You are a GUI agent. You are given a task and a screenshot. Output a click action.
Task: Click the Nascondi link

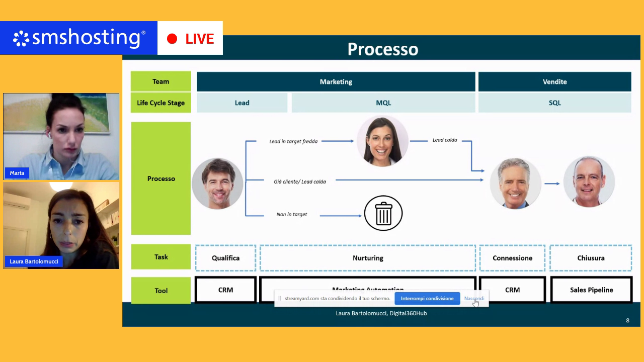point(473,299)
